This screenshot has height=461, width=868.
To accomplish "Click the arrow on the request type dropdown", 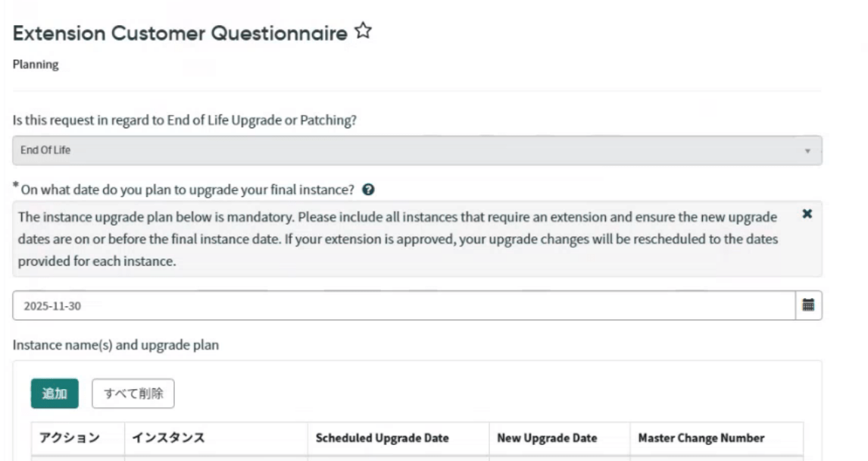I will (x=807, y=150).
